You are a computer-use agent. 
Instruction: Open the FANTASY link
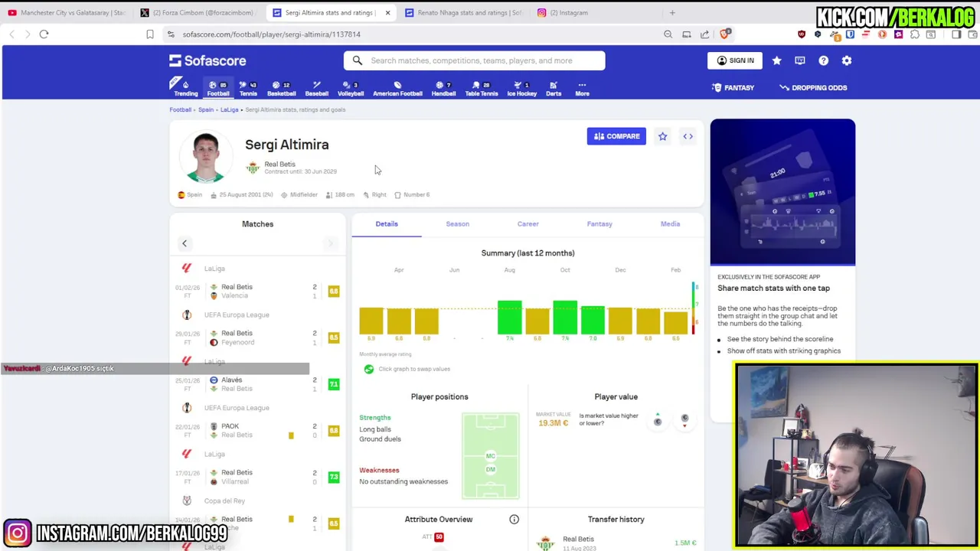point(733,88)
